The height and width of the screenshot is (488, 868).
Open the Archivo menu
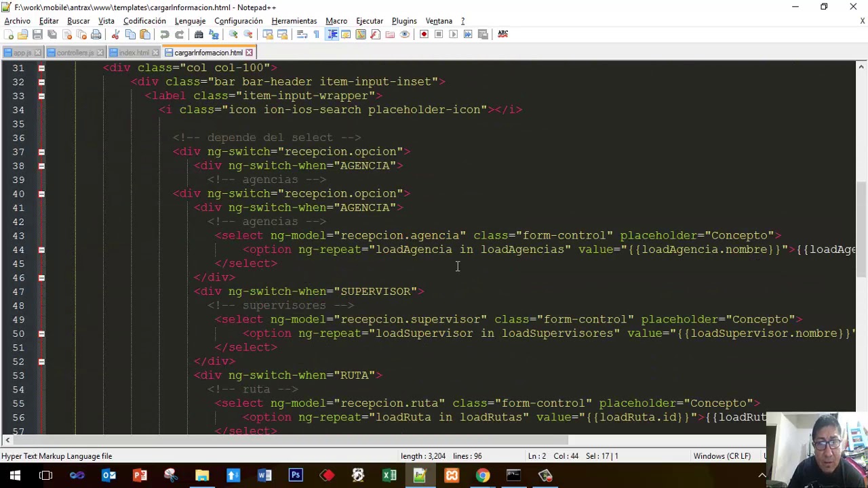point(18,21)
